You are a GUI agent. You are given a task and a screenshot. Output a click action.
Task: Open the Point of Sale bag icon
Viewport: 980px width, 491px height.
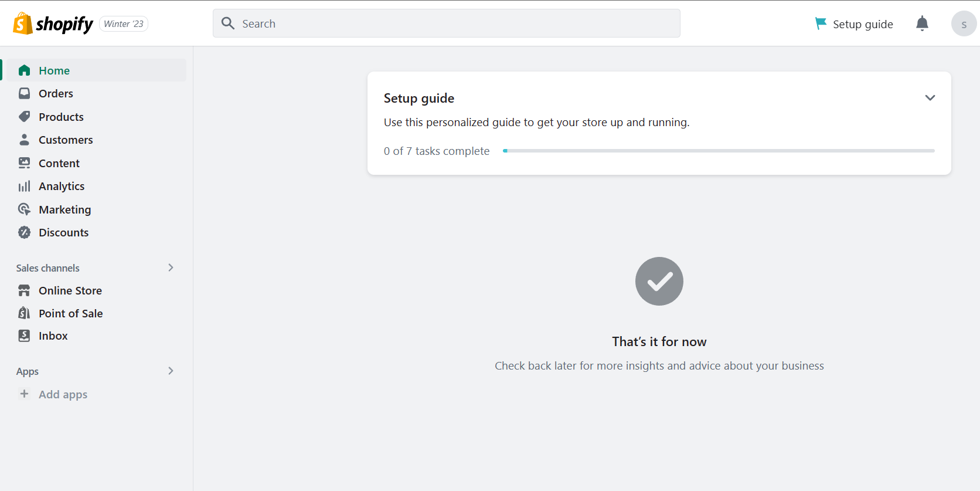[24, 313]
